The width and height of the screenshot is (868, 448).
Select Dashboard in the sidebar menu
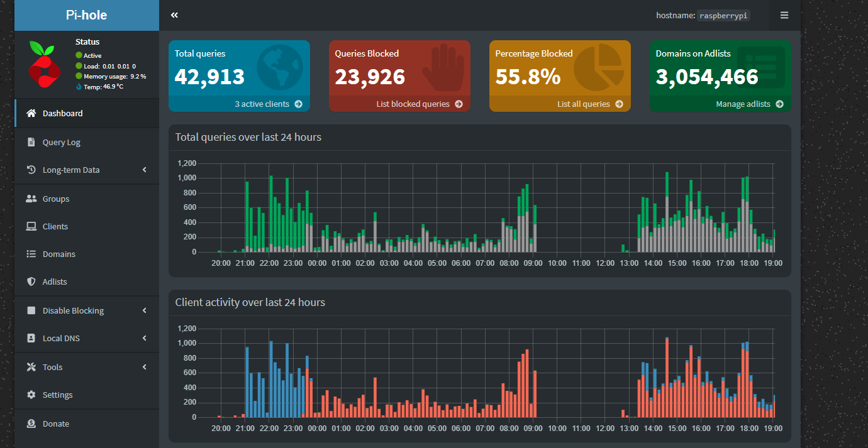click(63, 113)
